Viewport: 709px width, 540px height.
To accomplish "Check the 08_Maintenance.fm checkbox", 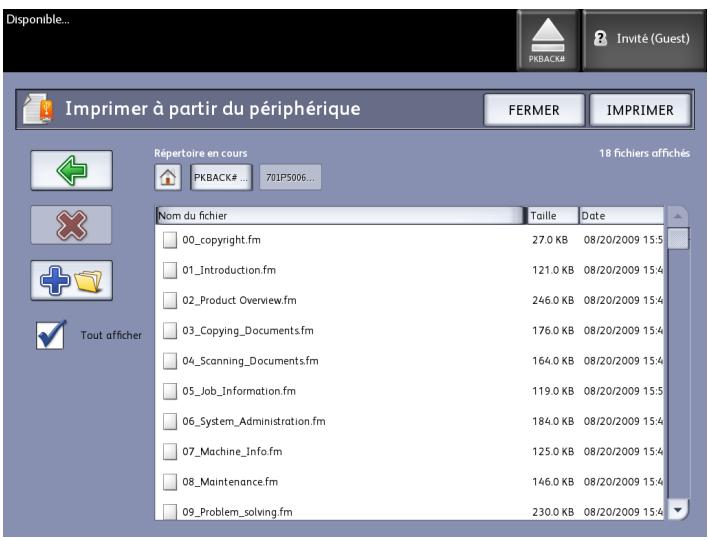I will 170,482.
